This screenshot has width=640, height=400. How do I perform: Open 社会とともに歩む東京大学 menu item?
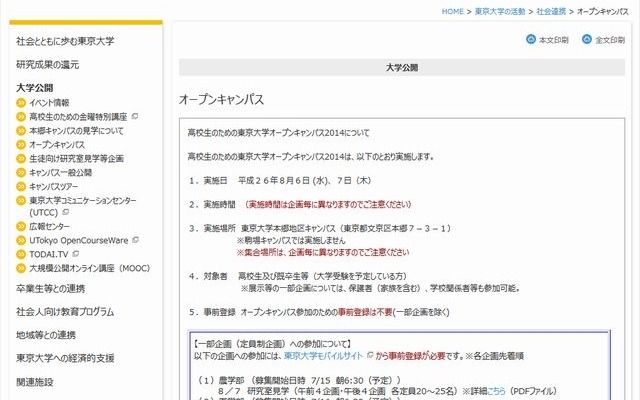pyautogui.click(x=65, y=41)
